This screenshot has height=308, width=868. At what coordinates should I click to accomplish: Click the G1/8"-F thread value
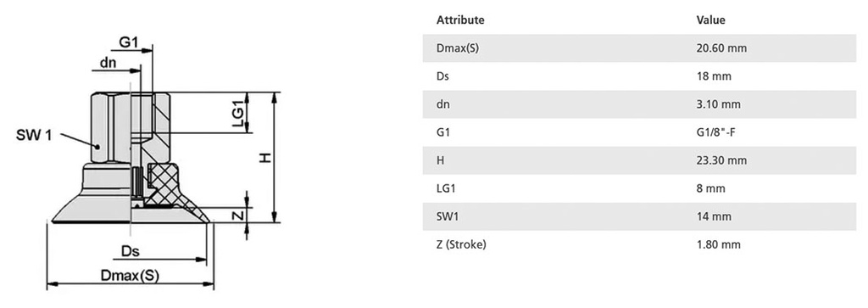point(715,132)
